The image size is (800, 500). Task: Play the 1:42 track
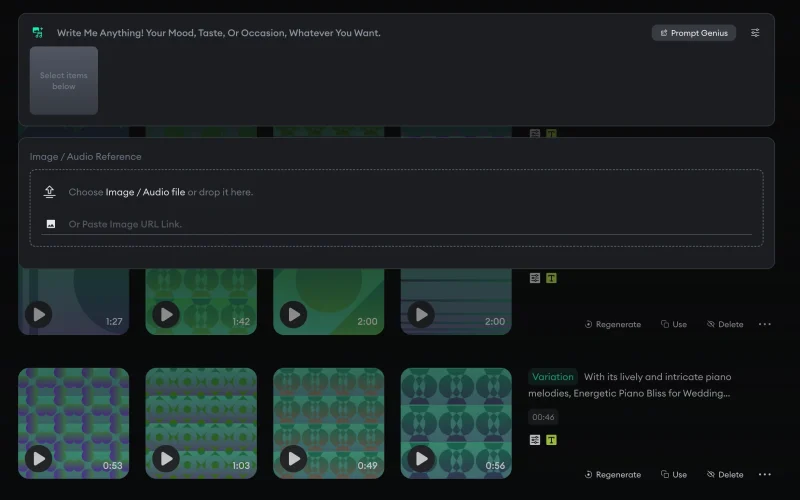click(x=166, y=314)
